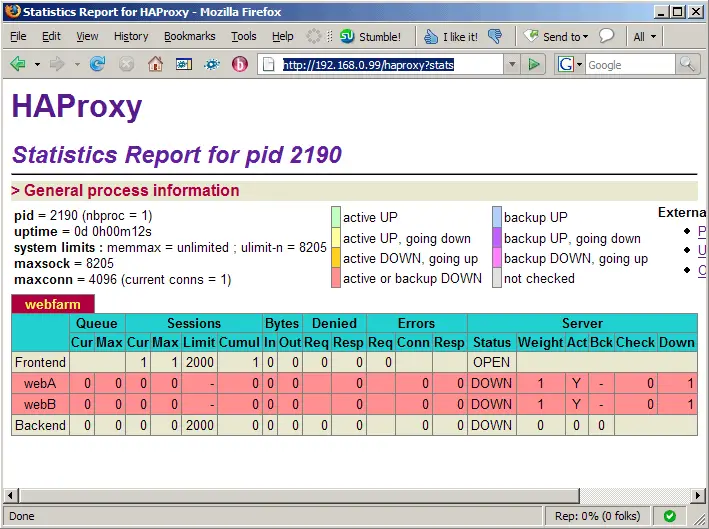Click the webA server row name

[x=40, y=383]
